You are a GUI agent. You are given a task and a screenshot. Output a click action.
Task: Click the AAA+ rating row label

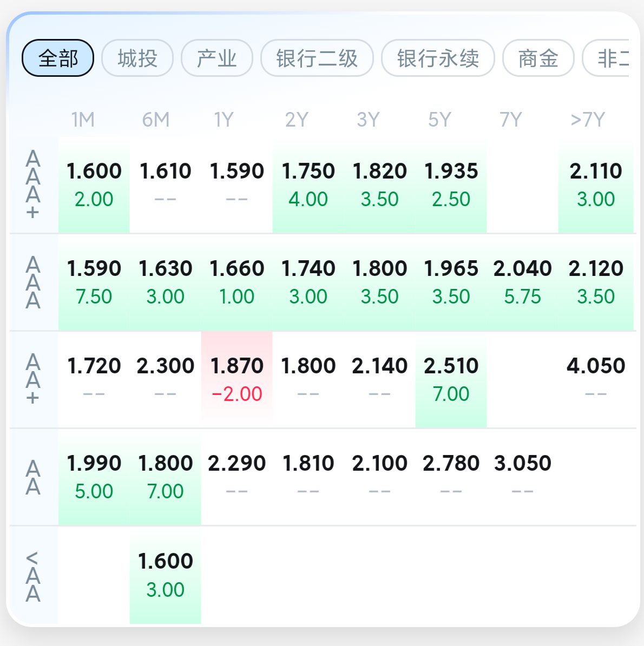[x=33, y=185]
